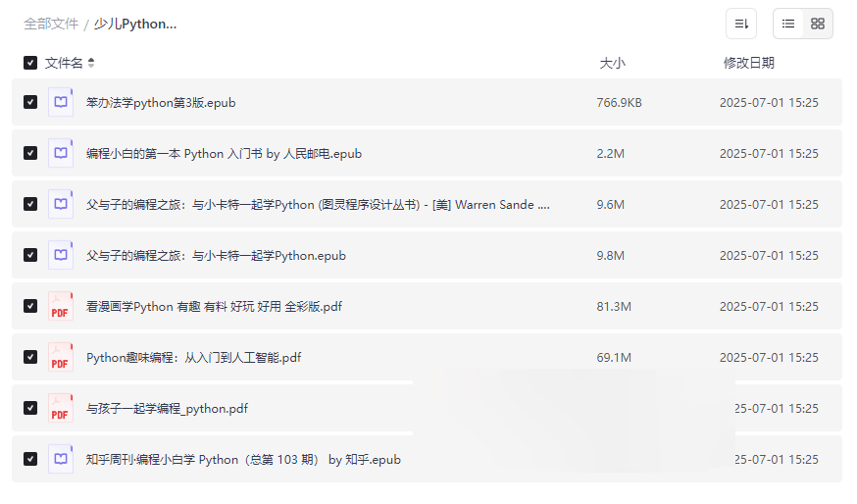Uncheck the 看漫画学Python pdf checkbox
Screen dimensions: 857x504
coord(30,306)
